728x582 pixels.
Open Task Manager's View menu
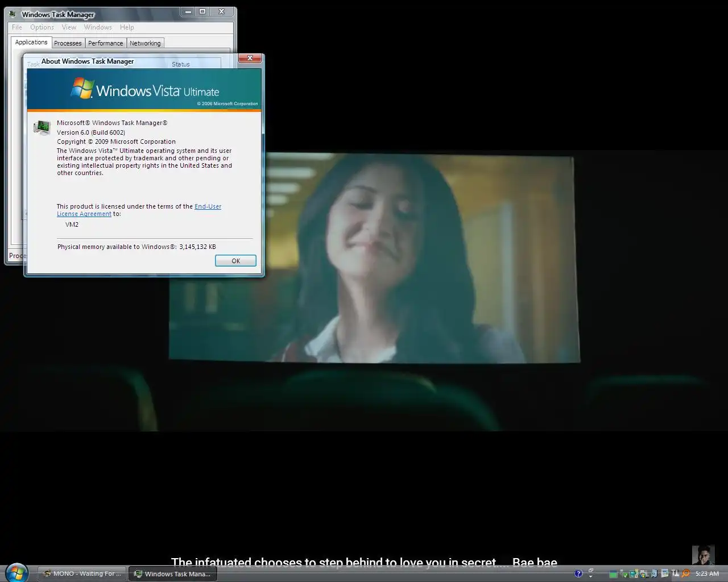click(x=69, y=27)
